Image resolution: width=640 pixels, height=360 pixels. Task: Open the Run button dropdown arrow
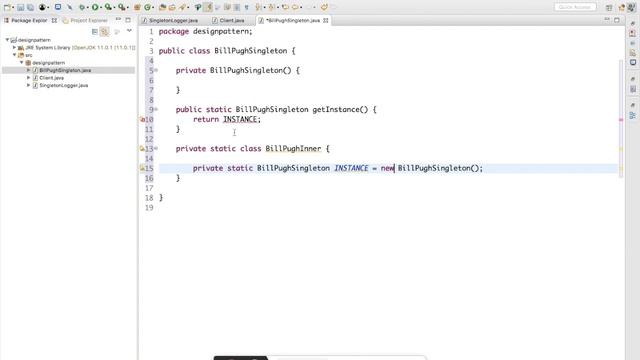click(101, 7)
